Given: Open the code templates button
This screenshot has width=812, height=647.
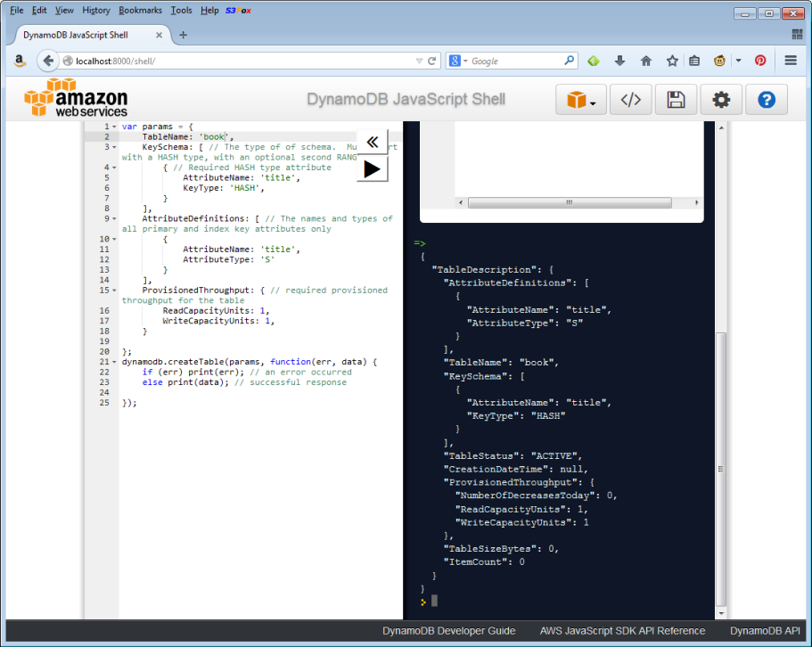Looking at the screenshot, I should click(630, 100).
